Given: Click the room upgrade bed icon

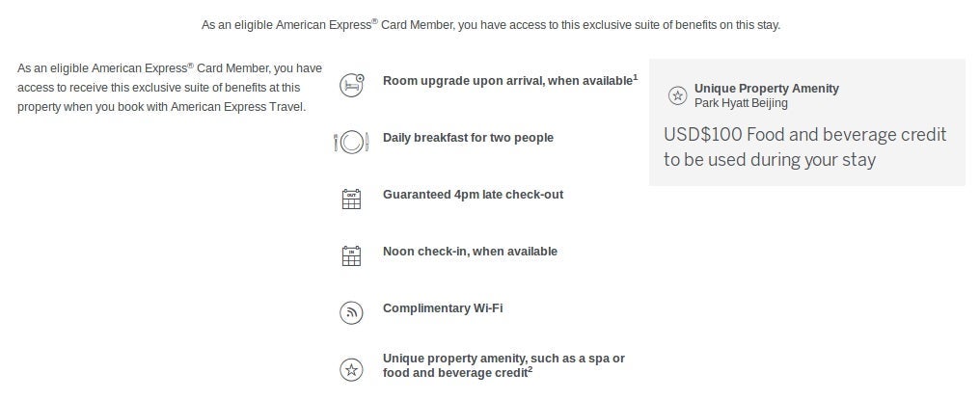Looking at the screenshot, I should (x=352, y=85).
